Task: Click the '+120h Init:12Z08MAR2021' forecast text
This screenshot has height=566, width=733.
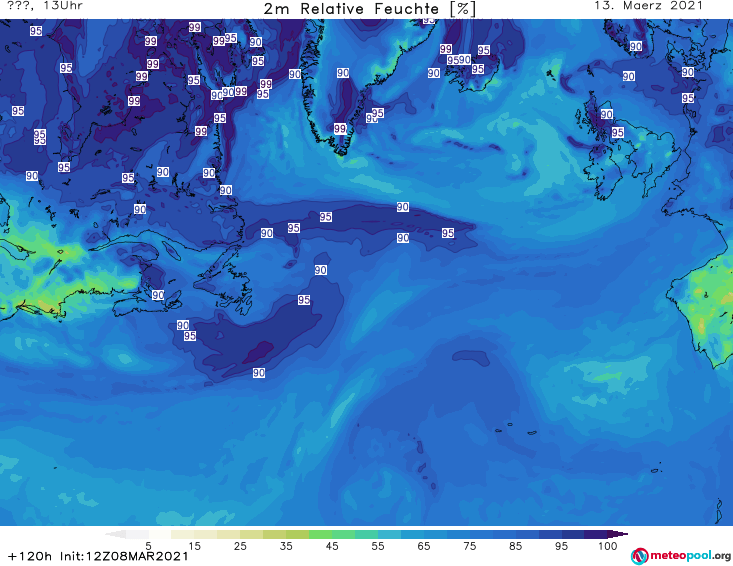Action: 98,556
